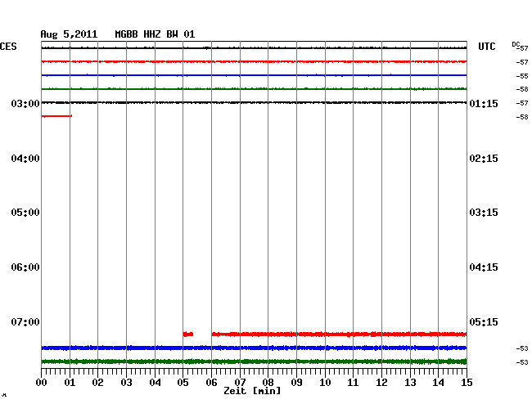Click minute tick label '09' on the axis

click(296, 383)
